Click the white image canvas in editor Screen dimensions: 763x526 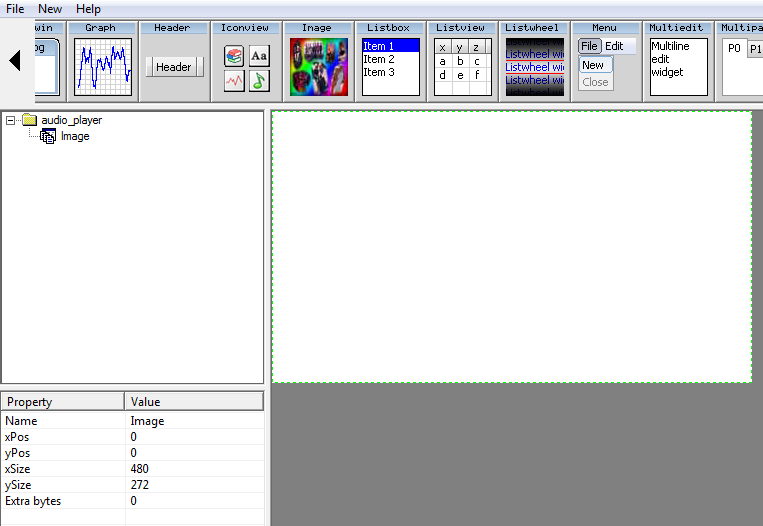pyautogui.click(x=512, y=247)
